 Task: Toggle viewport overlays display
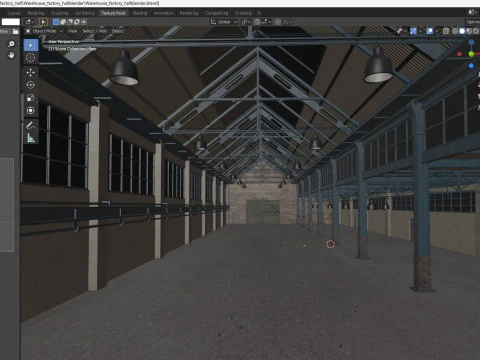(x=430, y=31)
